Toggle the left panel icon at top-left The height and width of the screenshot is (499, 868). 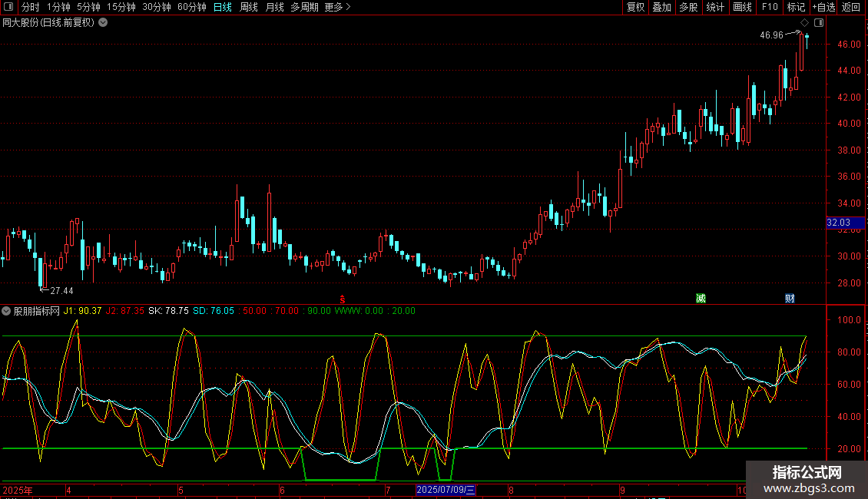point(8,7)
